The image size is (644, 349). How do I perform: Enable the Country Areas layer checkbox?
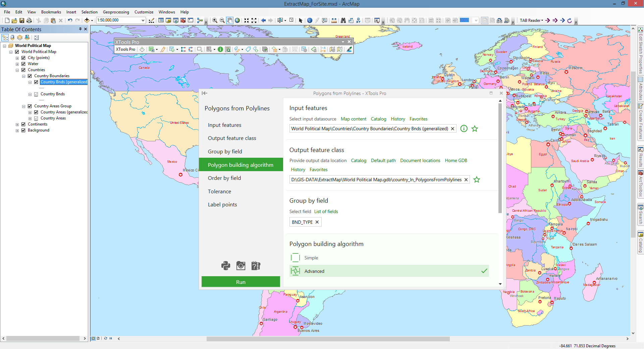[x=36, y=118]
